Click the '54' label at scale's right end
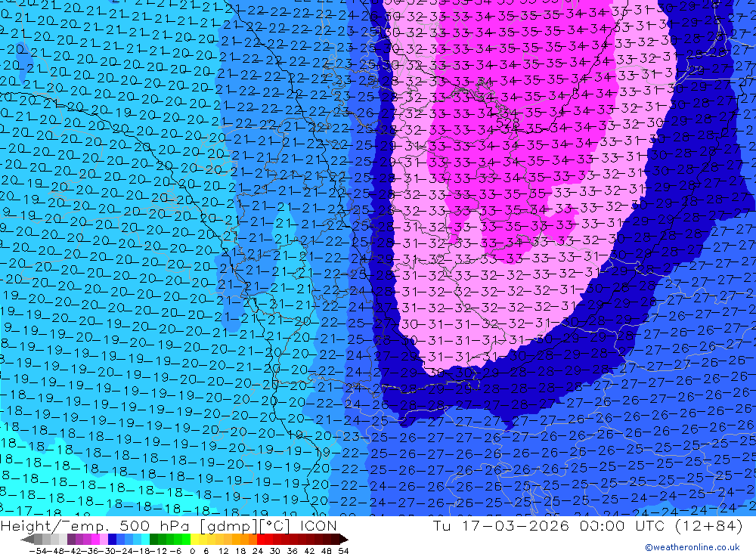 click(343, 551)
